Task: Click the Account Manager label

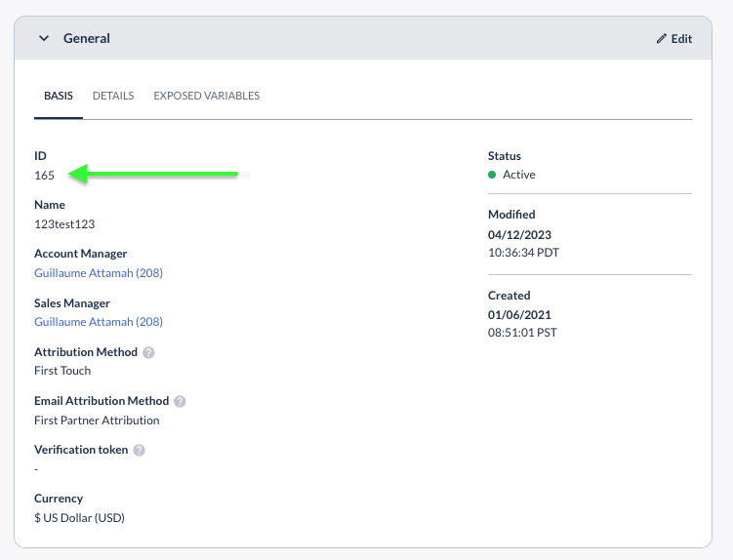Action: pos(80,254)
